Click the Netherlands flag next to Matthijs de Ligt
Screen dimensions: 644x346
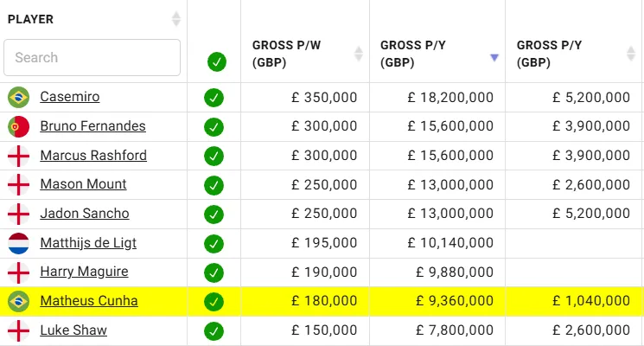pos(18,243)
